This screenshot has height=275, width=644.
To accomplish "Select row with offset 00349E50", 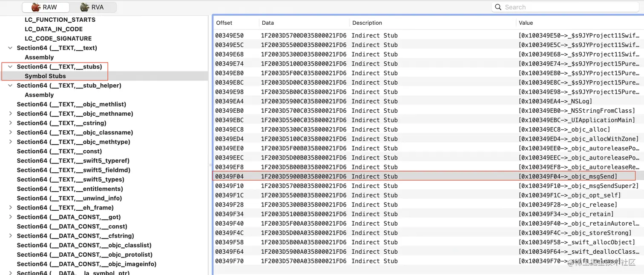I will pyautogui.click(x=428, y=35).
